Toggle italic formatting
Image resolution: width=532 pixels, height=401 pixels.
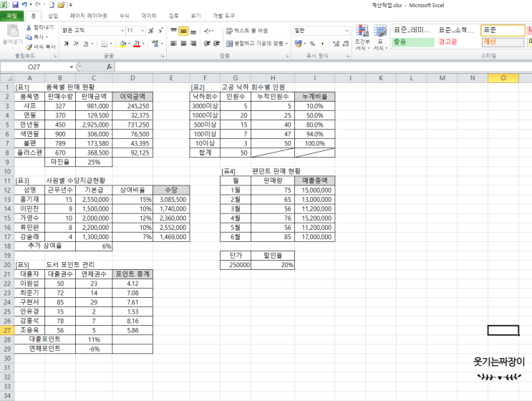tap(76, 44)
